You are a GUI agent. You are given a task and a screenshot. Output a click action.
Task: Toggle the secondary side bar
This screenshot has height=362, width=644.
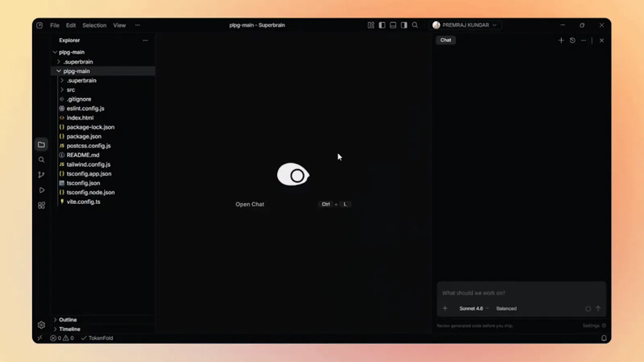click(x=404, y=25)
